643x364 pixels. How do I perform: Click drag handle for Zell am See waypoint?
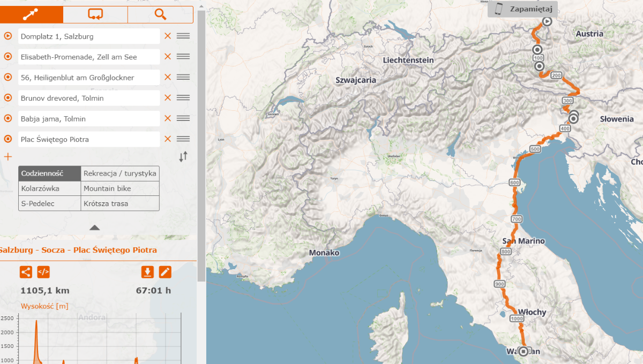click(183, 57)
